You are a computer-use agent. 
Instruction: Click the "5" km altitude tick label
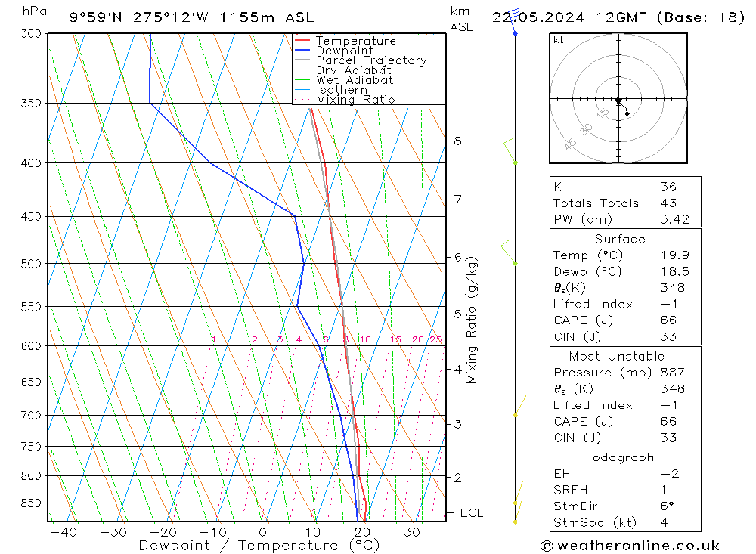(x=457, y=314)
